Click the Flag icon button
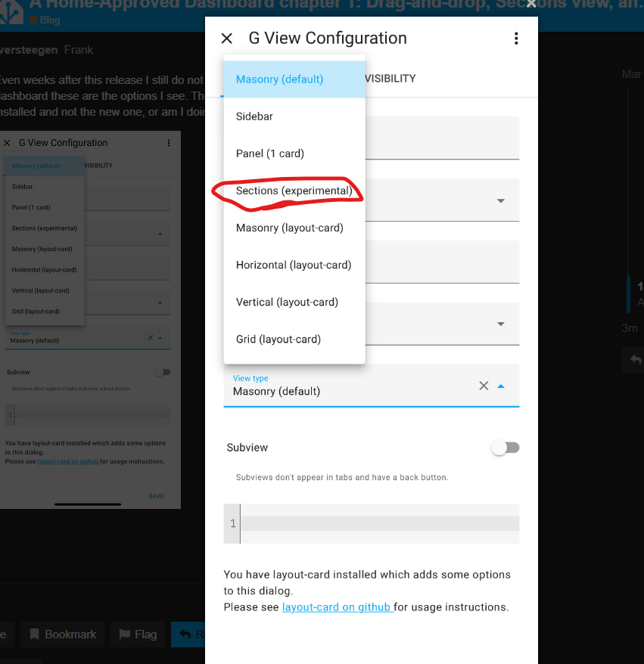644x664 pixels. (137, 635)
